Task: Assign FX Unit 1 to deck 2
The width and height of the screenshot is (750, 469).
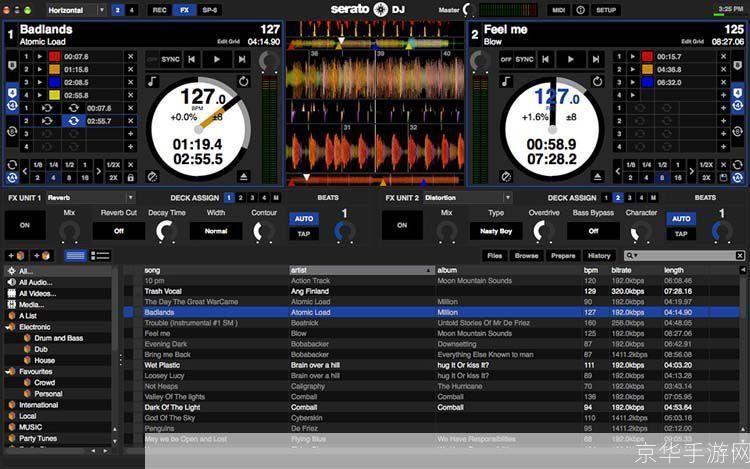Action: pos(241,197)
